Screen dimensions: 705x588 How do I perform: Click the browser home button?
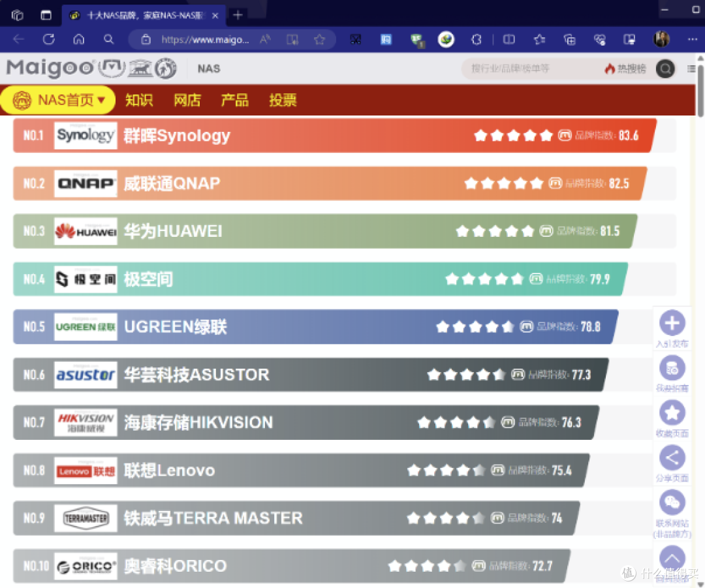tap(79, 39)
